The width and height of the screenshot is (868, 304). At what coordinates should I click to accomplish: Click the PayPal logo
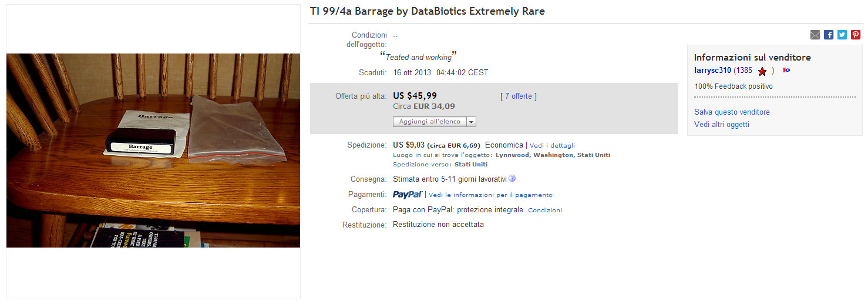[x=408, y=194]
